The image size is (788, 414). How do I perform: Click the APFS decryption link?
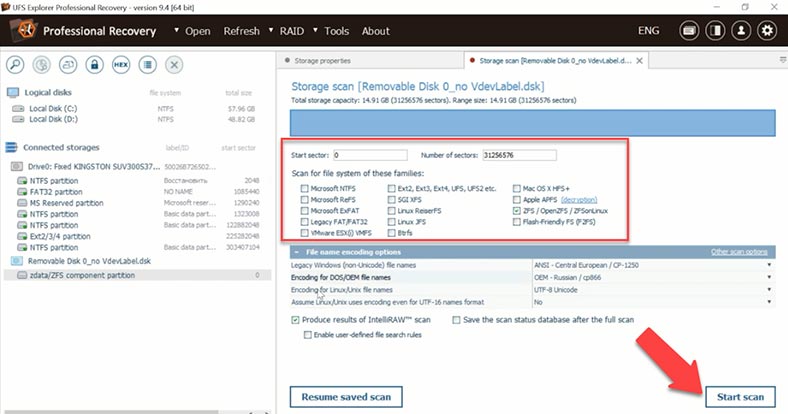click(x=578, y=200)
